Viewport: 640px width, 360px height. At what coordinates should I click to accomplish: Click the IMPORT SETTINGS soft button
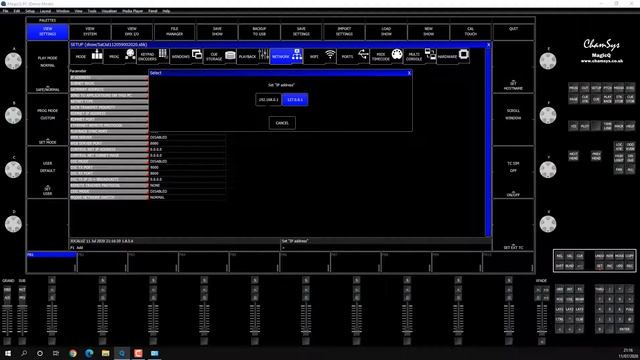[x=344, y=32]
